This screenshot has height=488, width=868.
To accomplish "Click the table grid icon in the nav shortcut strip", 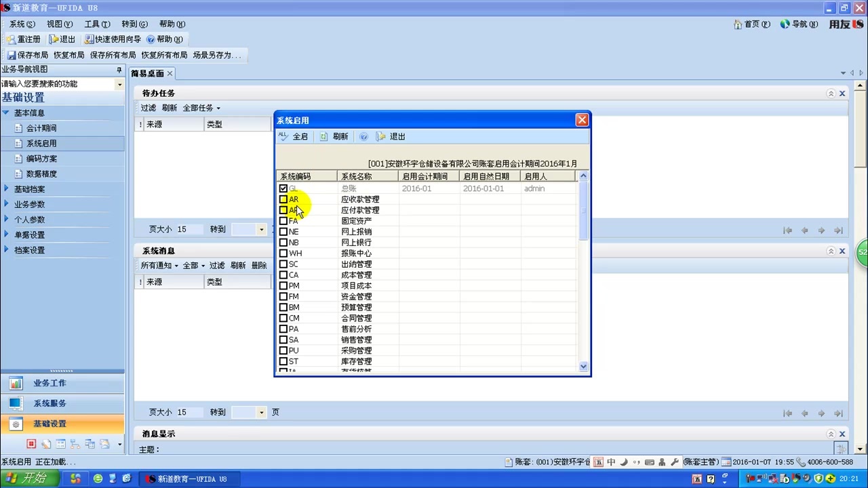I will point(60,444).
